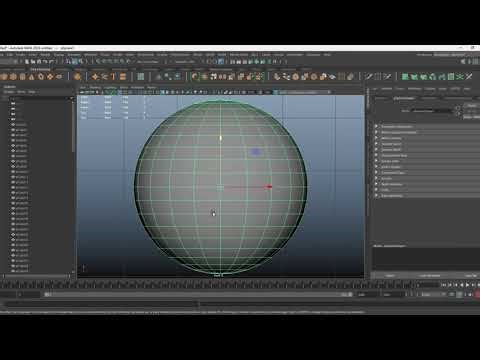Open the viewport Lighting panel menu

[x=110, y=87]
